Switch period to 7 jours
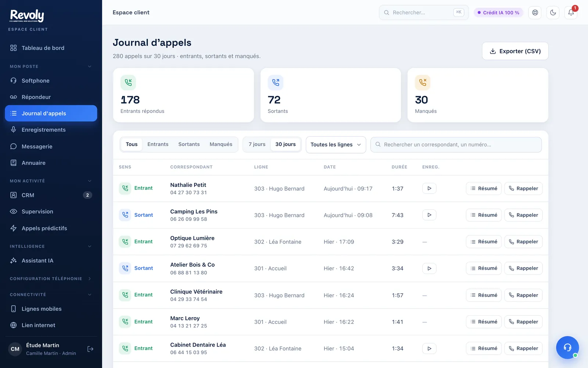588x368 pixels. pos(257,144)
